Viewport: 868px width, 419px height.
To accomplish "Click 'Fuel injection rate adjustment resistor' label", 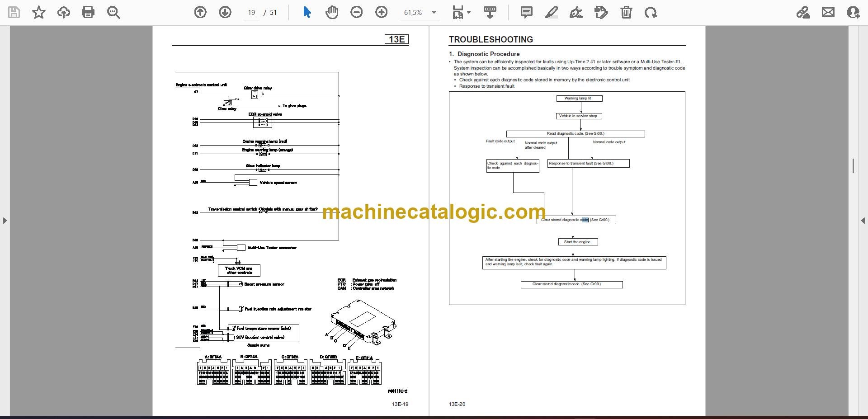I will pos(278,309).
